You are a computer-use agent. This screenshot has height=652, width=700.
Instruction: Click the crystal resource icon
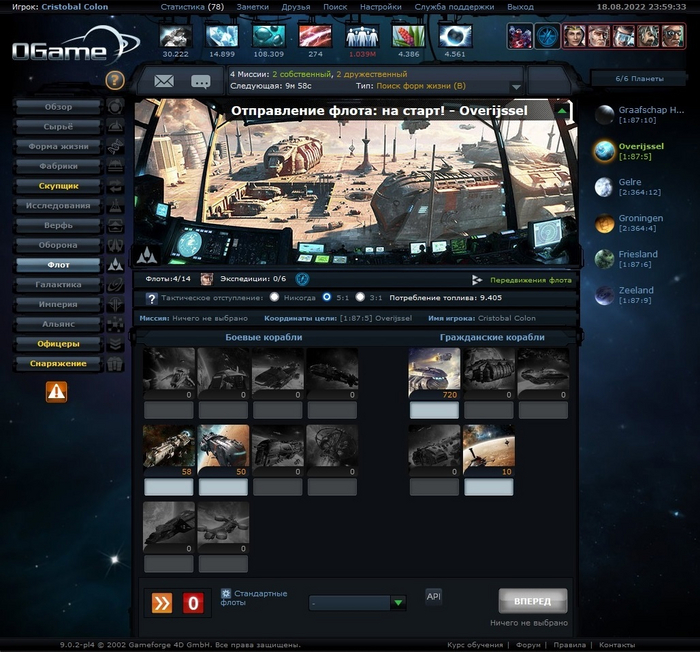[x=222, y=36]
